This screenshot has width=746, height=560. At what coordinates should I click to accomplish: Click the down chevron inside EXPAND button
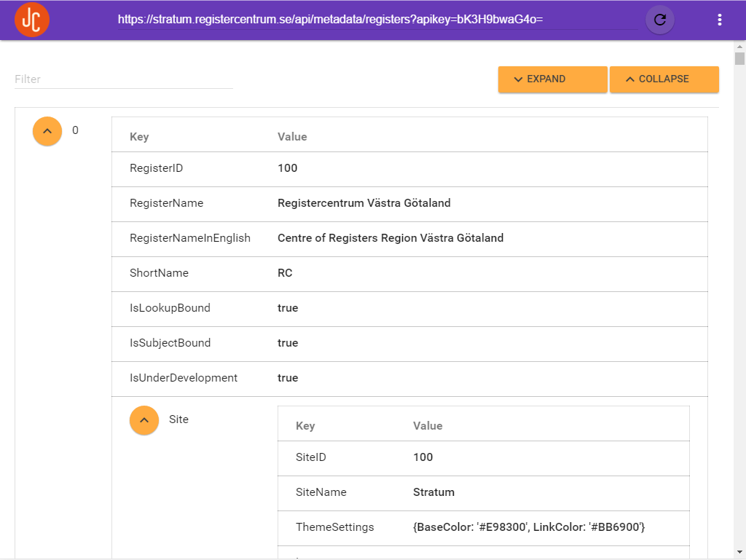518,79
